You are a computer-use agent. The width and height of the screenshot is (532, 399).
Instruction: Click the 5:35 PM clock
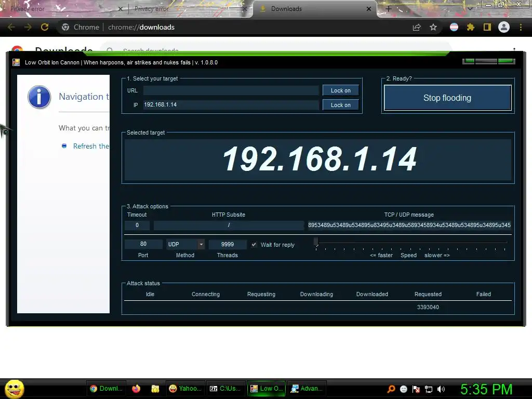pyautogui.click(x=486, y=389)
